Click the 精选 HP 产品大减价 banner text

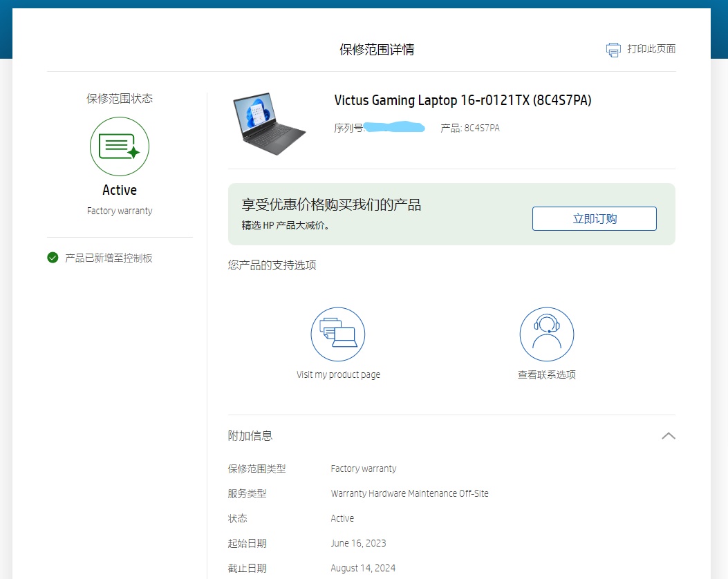pyautogui.click(x=286, y=225)
